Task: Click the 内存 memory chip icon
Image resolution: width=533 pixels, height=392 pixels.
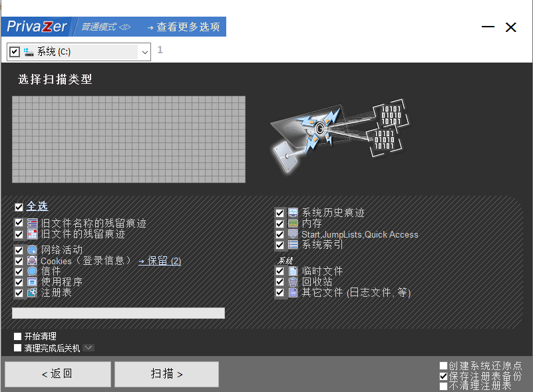Action: pos(293,224)
